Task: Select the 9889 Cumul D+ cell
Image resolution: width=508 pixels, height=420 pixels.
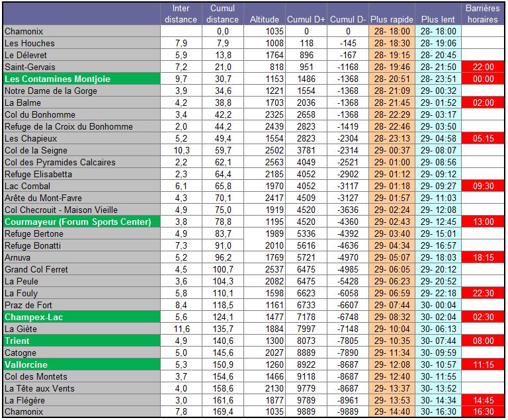Action: (306, 412)
